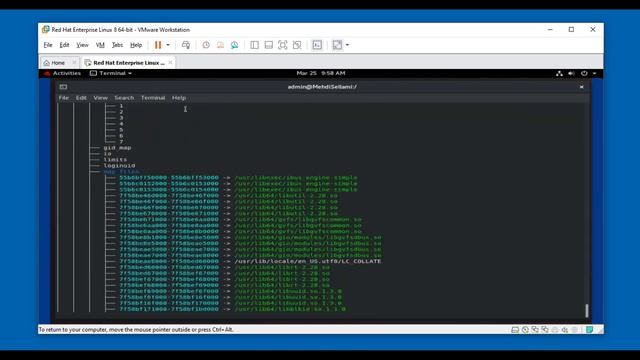
Task: Open VMware View menu
Action: (x=82, y=45)
